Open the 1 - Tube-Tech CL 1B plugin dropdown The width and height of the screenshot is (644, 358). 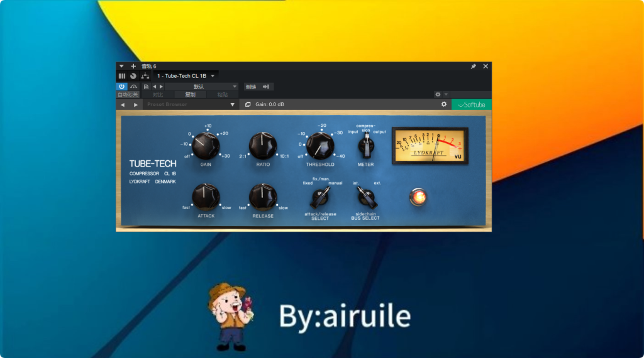click(x=186, y=76)
